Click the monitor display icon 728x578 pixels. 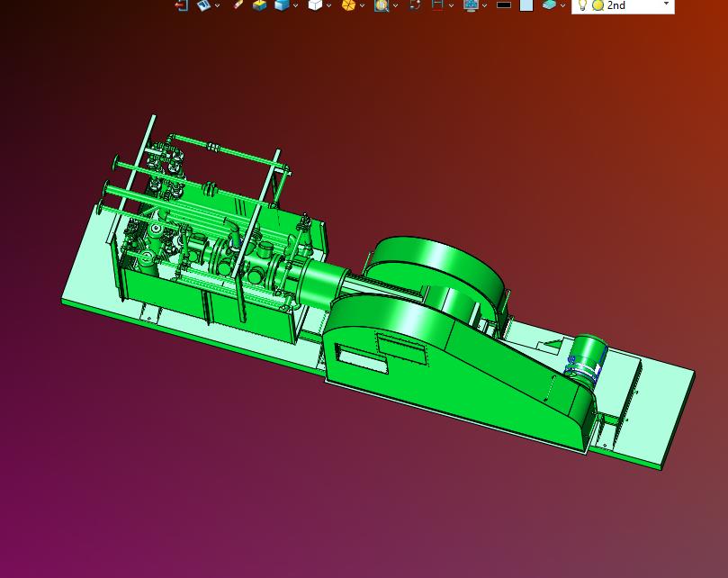pyautogui.click(x=470, y=5)
